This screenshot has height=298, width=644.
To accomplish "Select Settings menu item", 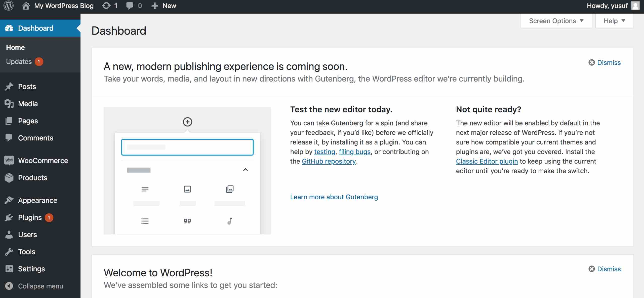I will [x=31, y=269].
